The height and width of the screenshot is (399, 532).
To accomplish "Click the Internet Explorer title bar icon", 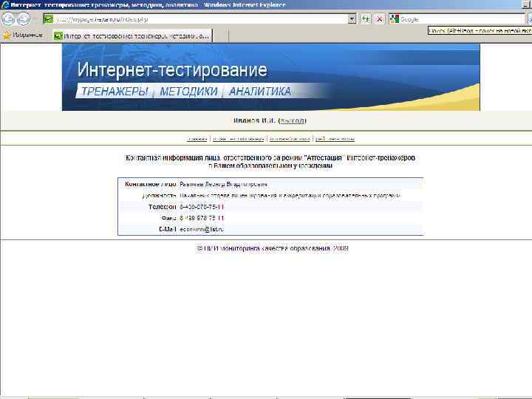I will coord(4,4).
